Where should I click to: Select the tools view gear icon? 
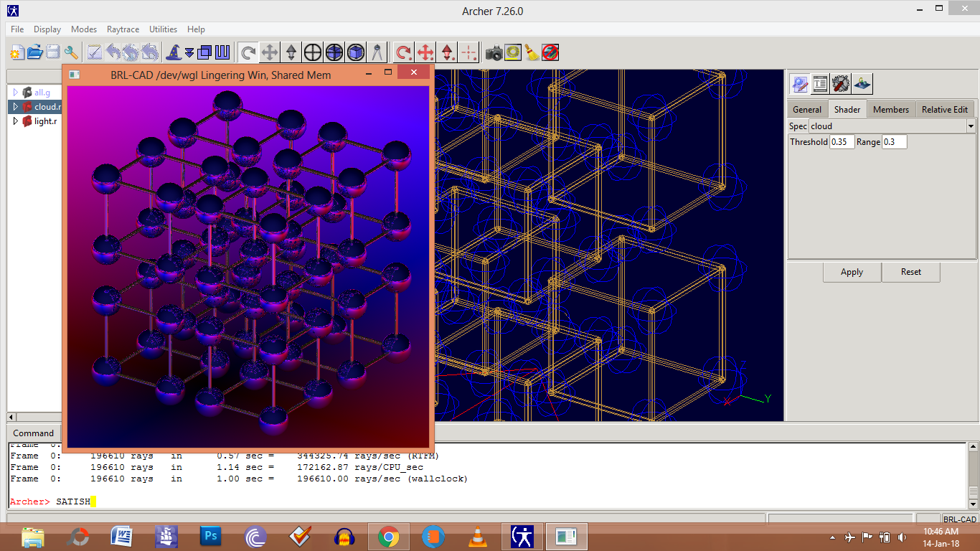[842, 83]
